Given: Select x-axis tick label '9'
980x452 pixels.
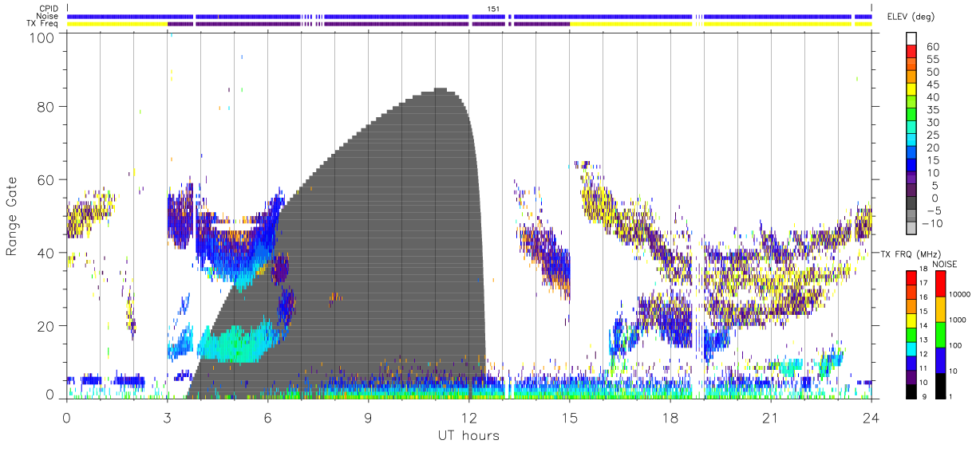Looking at the screenshot, I should click(368, 417).
